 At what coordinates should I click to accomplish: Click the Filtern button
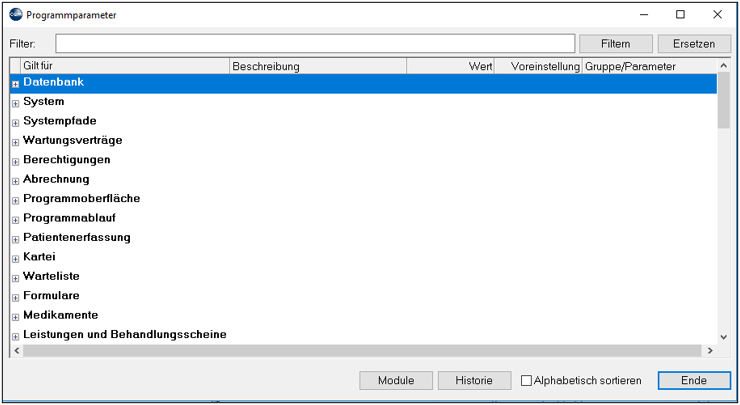615,44
